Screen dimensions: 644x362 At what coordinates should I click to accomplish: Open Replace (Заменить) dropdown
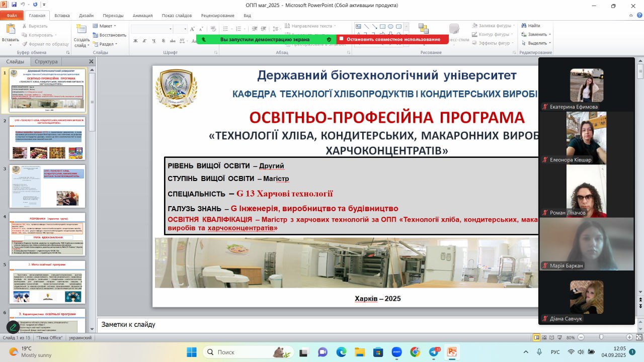click(536, 35)
